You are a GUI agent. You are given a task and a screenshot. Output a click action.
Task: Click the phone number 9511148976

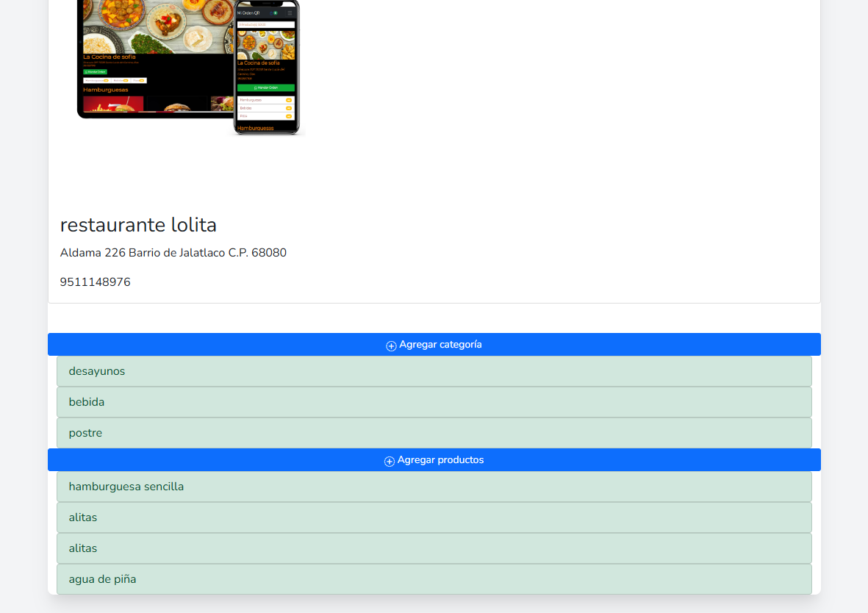96,282
